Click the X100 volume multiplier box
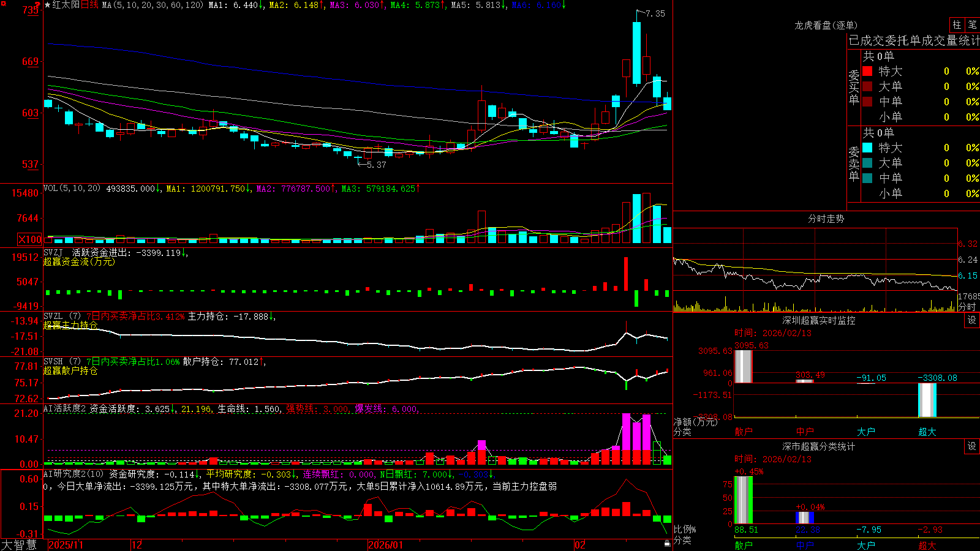Screen dimensions: 980x551 (x=29, y=239)
